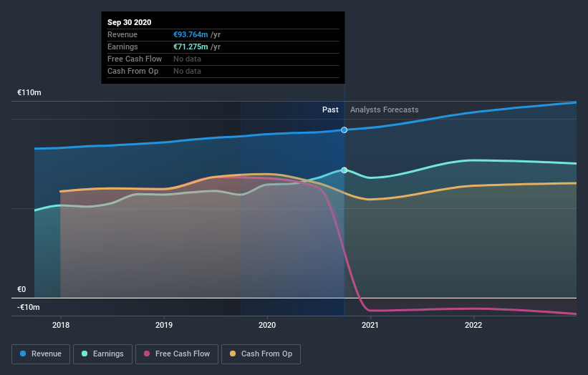
Task: Click the Cash From Op tooltip row label
Action: 132,71
